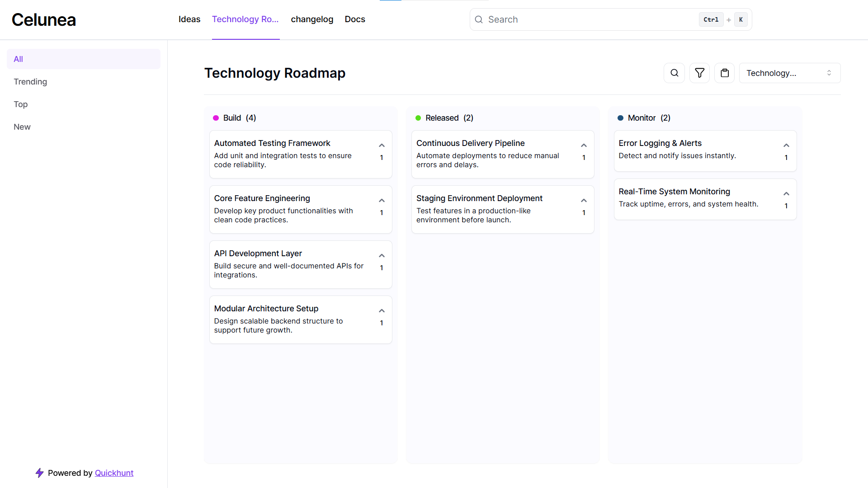Screen dimensions: 868x488
Task: Click the Released (2) column header
Action: 449,118
